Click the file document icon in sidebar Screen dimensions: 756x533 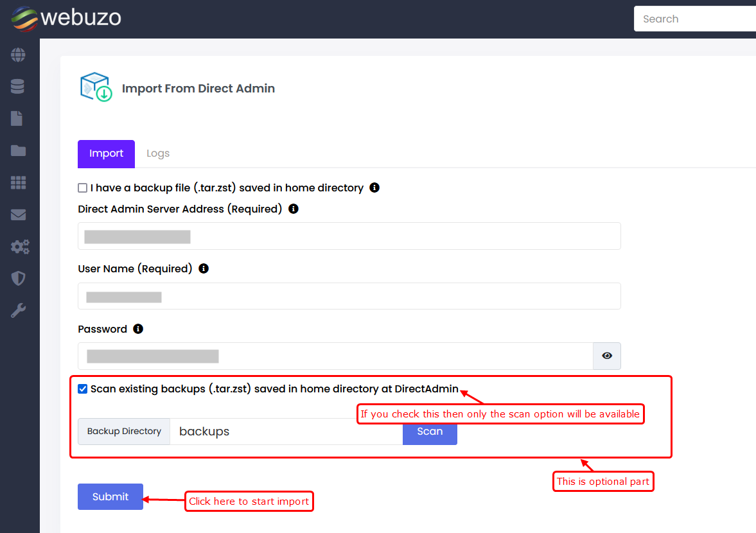click(x=18, y=119)
